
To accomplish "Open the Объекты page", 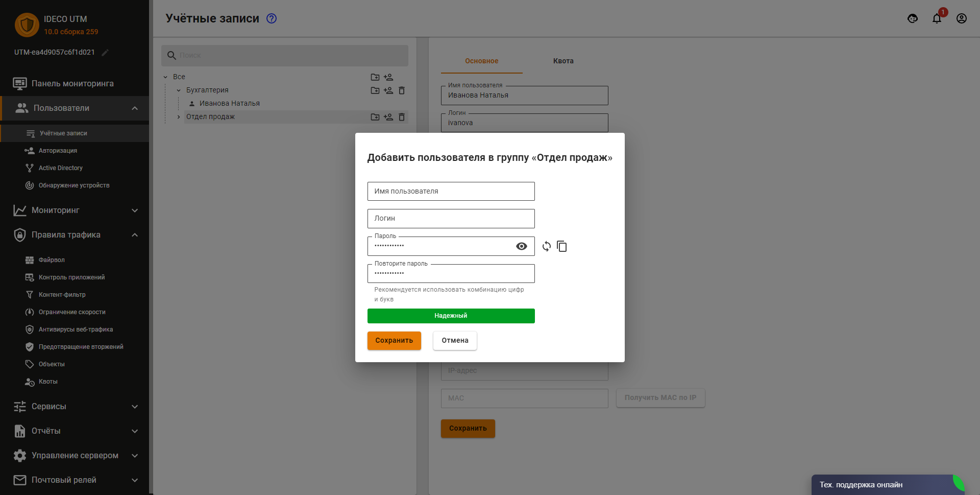I will (x=75, y=364).
